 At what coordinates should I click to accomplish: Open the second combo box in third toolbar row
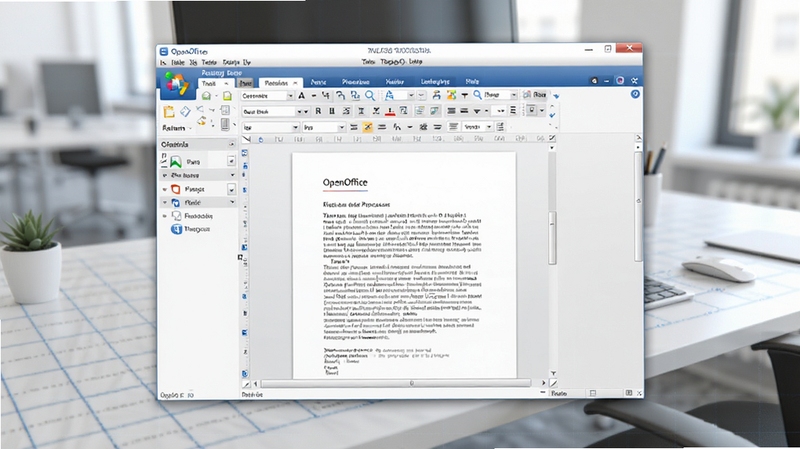click(x=324, y=127)
